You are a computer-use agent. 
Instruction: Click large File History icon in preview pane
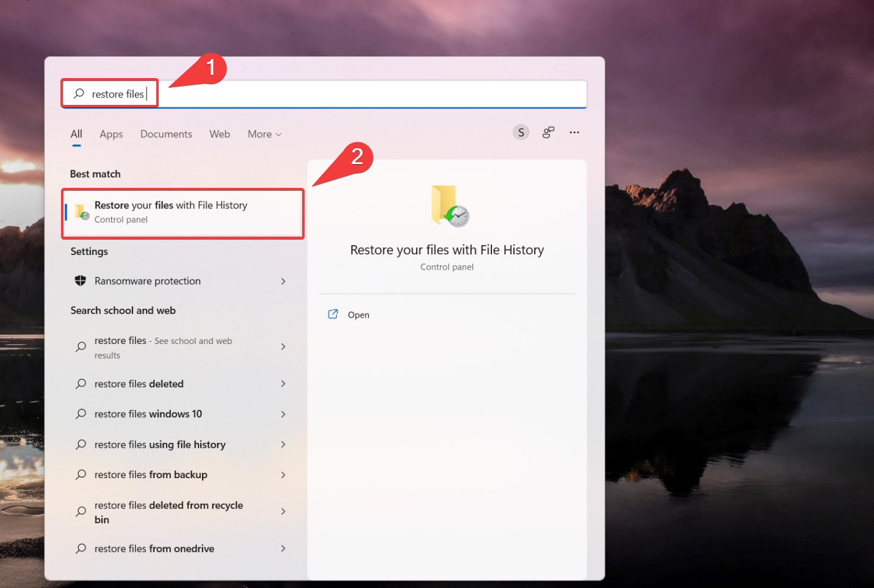pos(450,206)
